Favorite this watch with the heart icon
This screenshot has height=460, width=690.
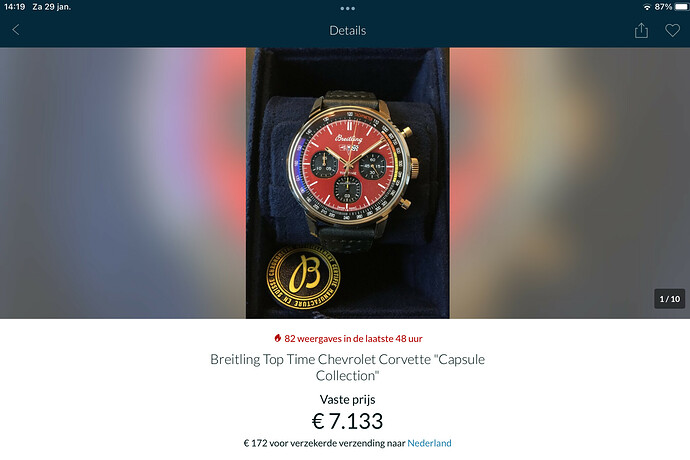672,30
